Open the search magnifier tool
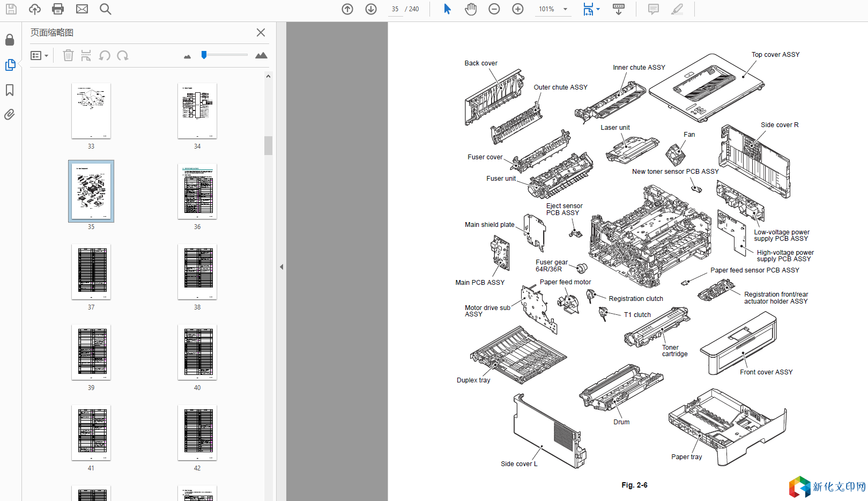Image resolution: width=868 pixels, height=501 pixels. [106, 9]
